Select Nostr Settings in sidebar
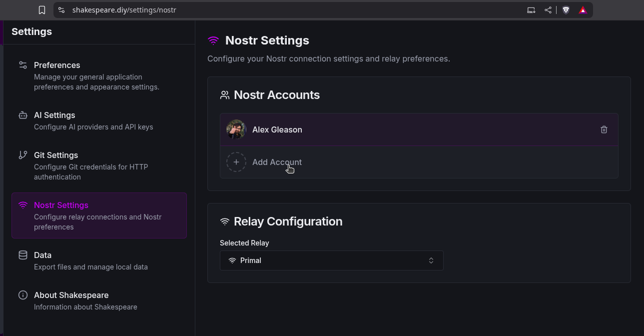644x336 pixels. coord(99,215)
